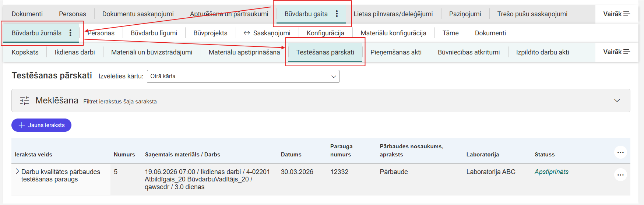
Task: Click the Numurs column header
Action: click(x=124, y=155)
